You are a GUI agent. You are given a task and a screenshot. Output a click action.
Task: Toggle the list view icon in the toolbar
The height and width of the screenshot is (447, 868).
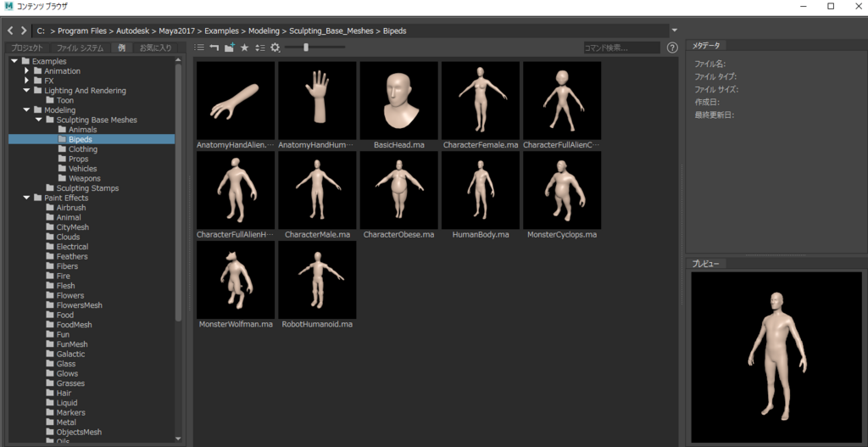(x=200, y=47)
